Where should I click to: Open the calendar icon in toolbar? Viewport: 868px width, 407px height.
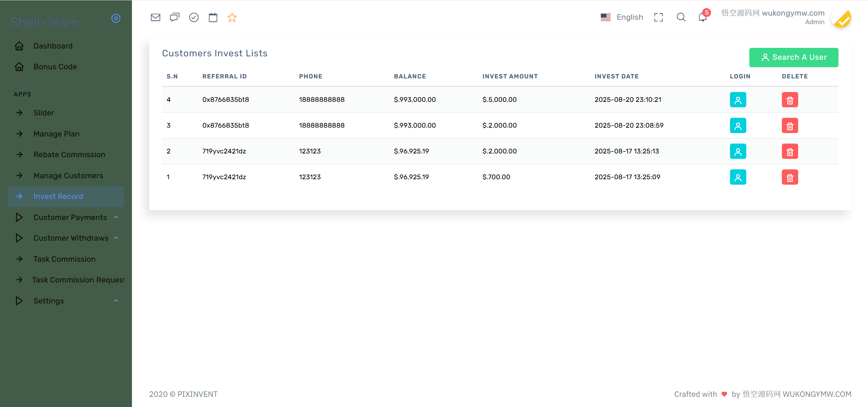point(213,17)
